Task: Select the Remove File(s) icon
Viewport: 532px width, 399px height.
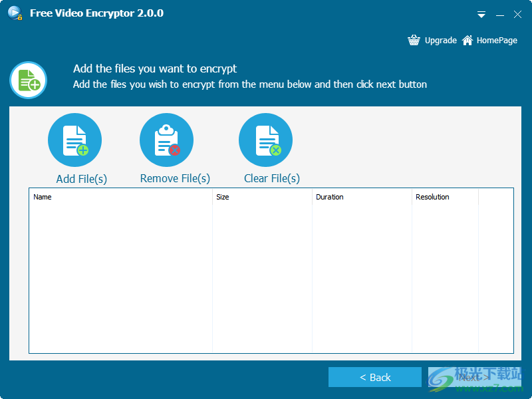Action: click(166, 140)
